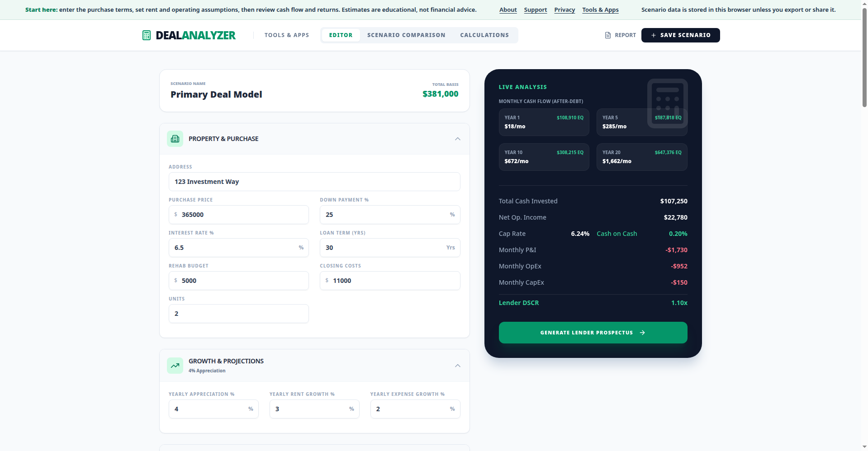Click the Year 1 cash flow card
Image resolution: width=868 pixels, height=451 pixels.
[544, 122]
